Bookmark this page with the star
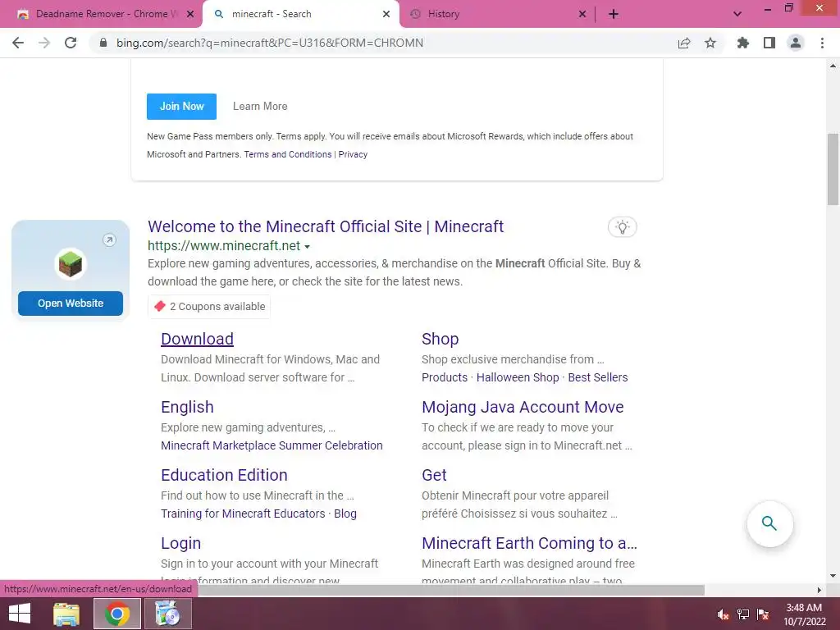Image resolution: width=840 pixels, height=630 pixels. [710, 43]
